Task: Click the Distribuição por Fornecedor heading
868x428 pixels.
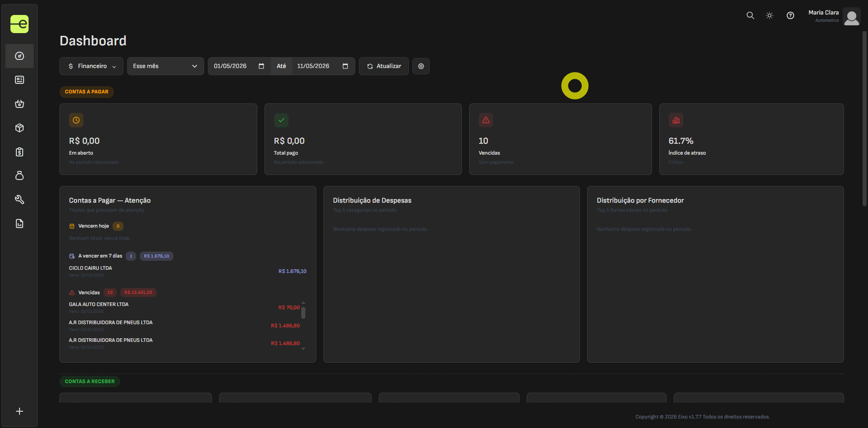Action: (640, 200)
